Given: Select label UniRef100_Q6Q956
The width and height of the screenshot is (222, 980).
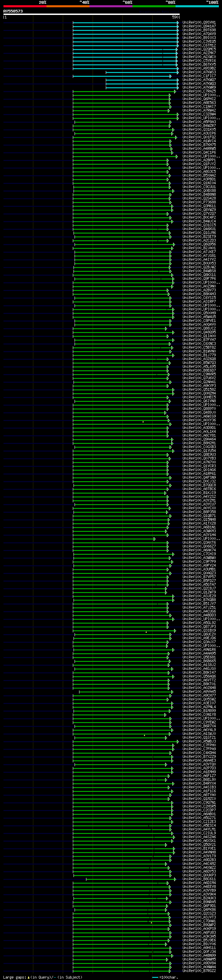Looking at the screenshot, I should [199, 244].
